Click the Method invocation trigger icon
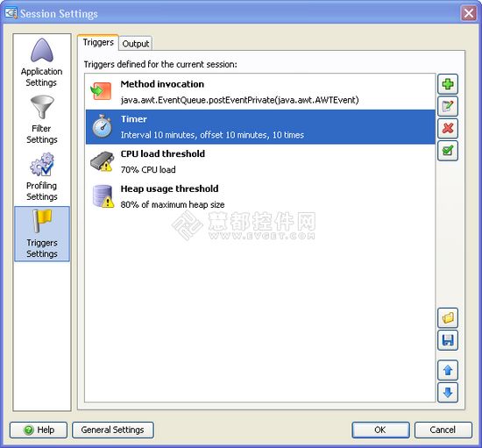The image size is (482, 448). pos(101,91)
